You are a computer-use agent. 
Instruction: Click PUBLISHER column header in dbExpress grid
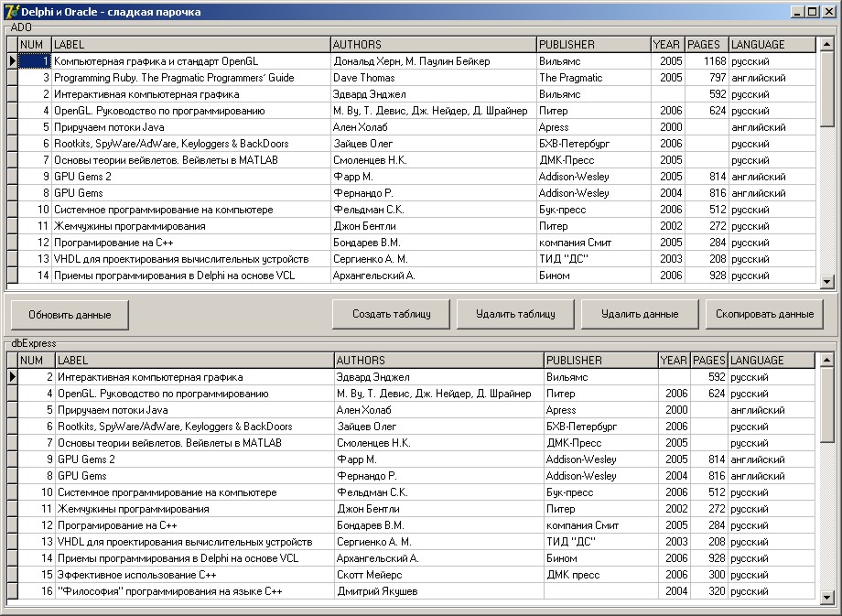point(601,361)
